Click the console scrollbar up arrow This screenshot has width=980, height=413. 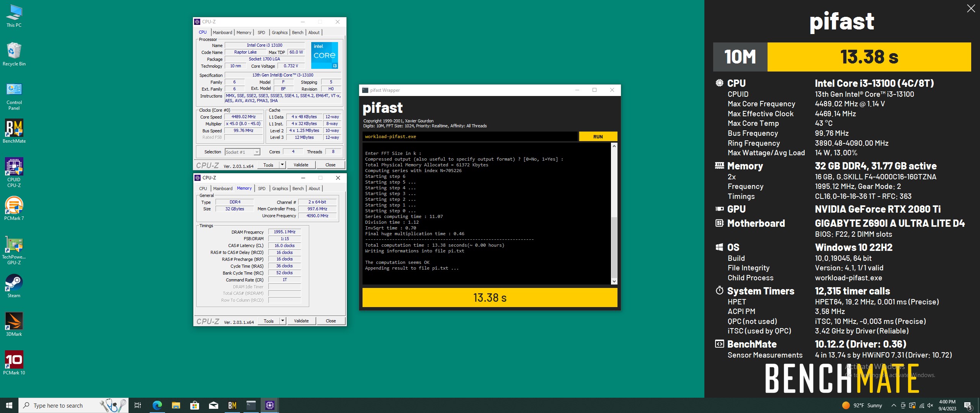[614, 146]
